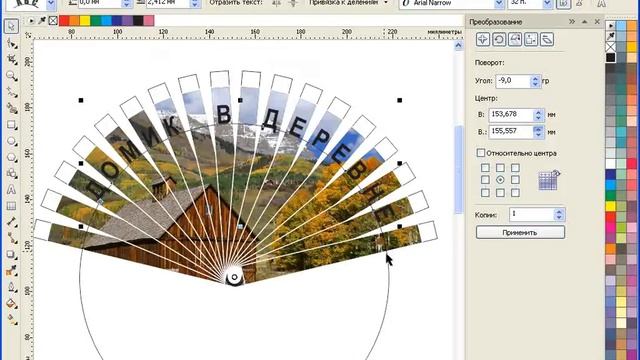Open the Scale and Mirror transformation tab
This screenshot has height=360, width=640.
(x=515, y=40)
